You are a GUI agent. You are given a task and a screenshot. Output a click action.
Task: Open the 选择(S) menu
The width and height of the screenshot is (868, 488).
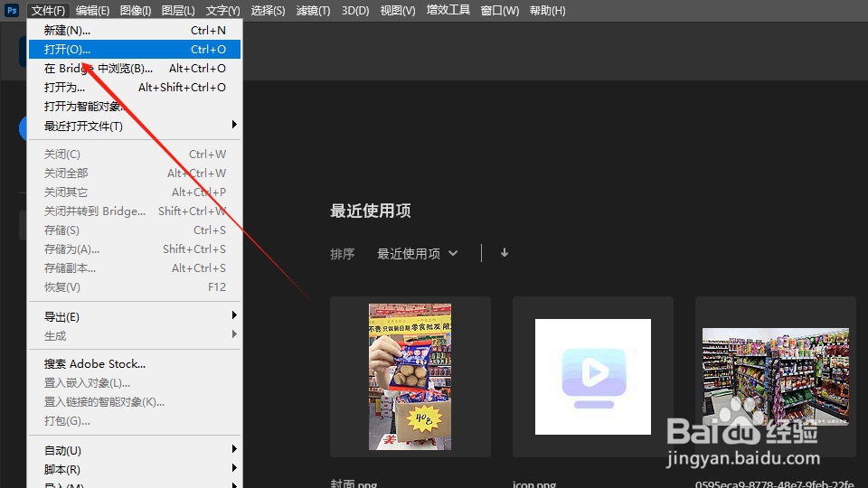pos(268,11)
